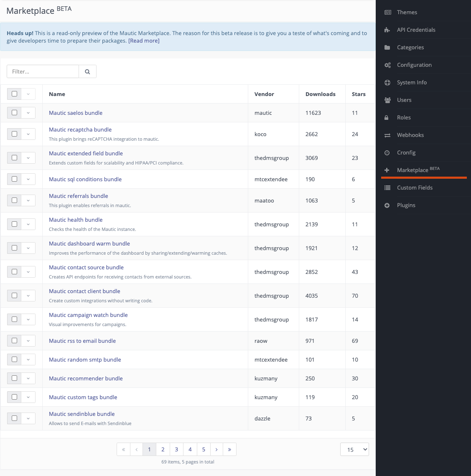Click the Users group icon
The image size is (471, 476).
[387, 100]
